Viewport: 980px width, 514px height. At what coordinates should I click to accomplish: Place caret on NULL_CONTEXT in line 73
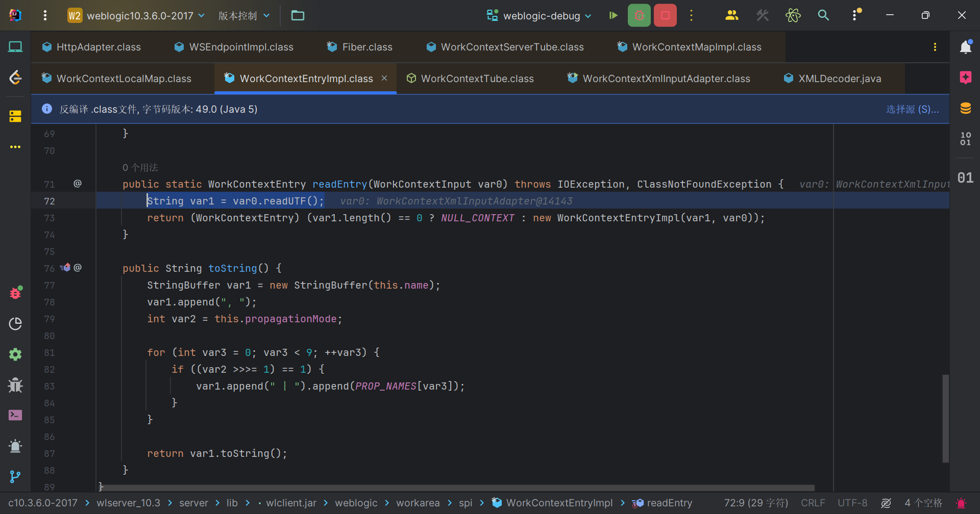[478, 218]
